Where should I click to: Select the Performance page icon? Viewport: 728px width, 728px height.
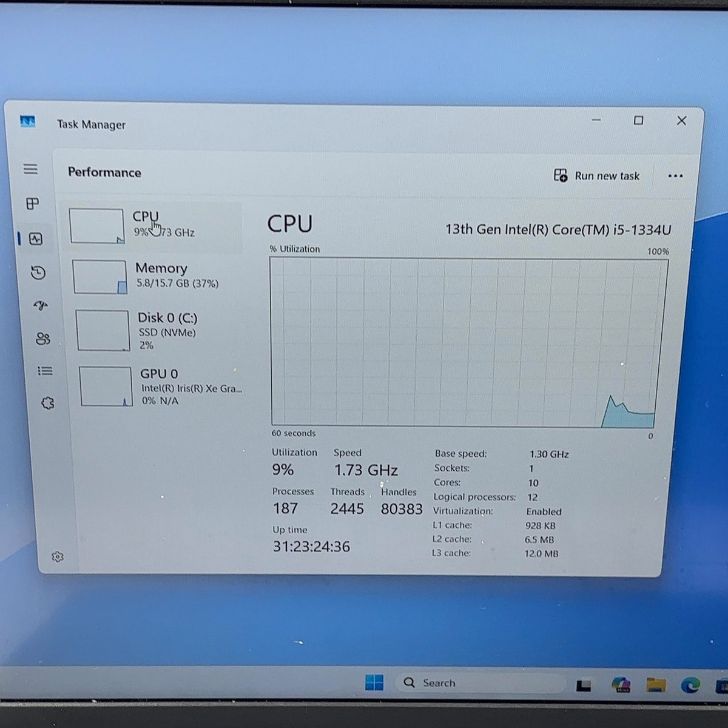(36, 239)
